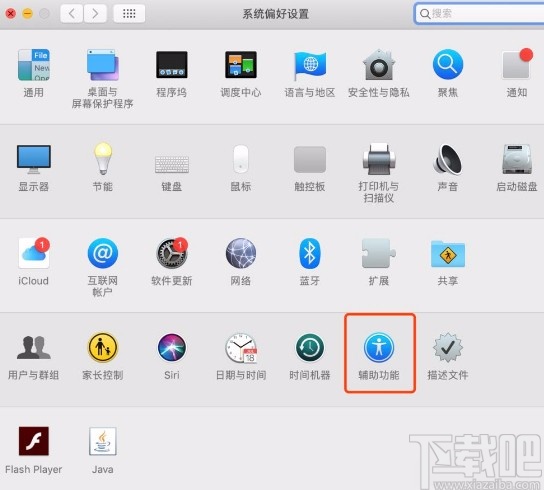The height and width of the screenshot is (490, 544).
Task: Open 触控板 (Trackpad) preferences
Action: point(310,159)
